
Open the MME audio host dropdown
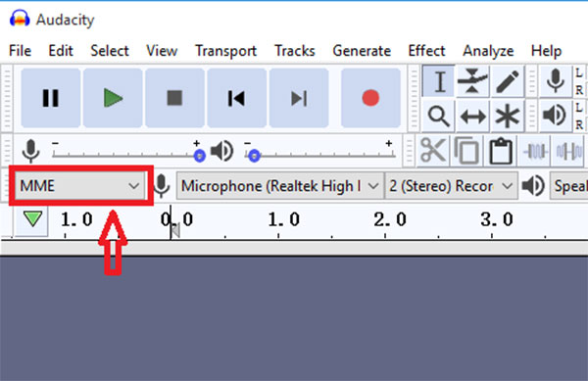pyautogui.click(x=79, y=185)
